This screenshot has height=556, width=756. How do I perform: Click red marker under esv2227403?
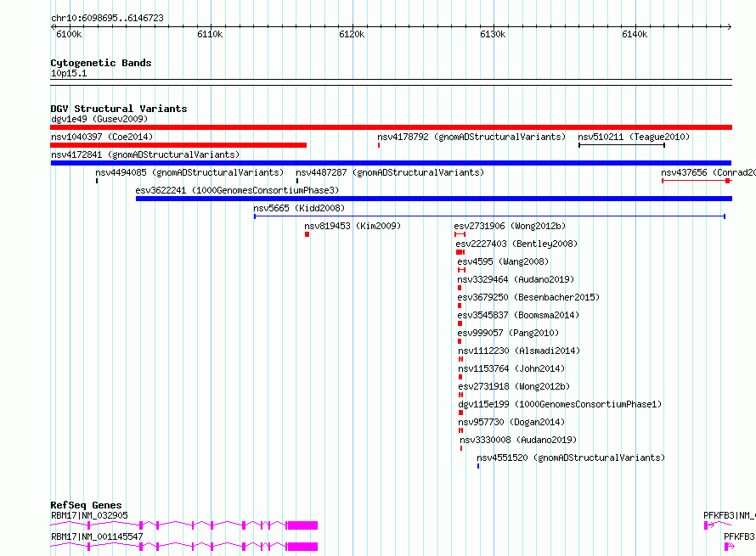coord(460,252)
